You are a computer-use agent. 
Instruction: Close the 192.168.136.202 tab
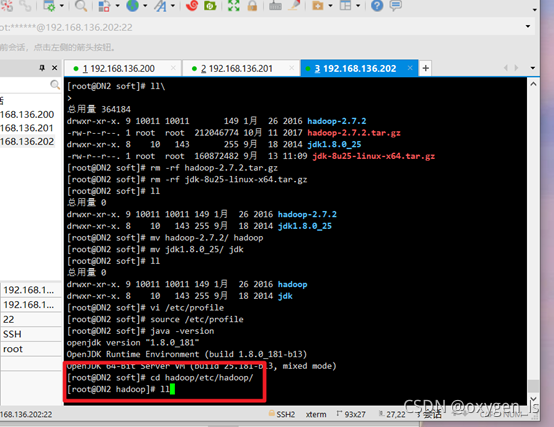410,68
